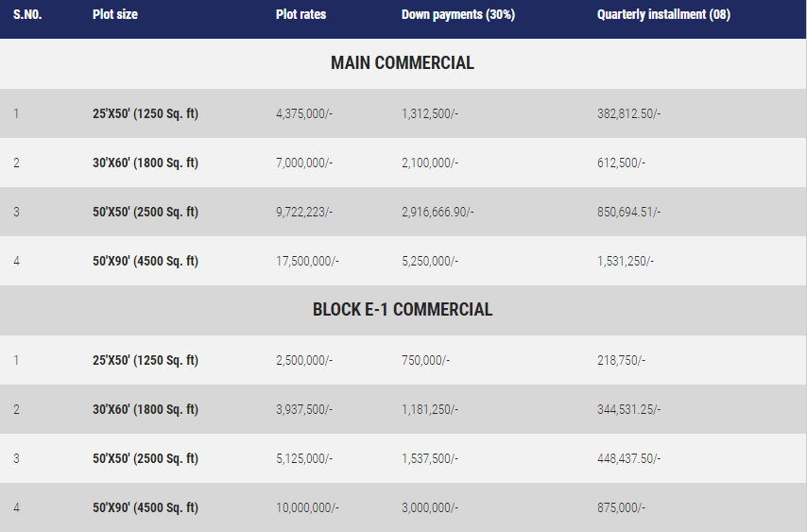This screenshot has height=532, width=807.
Task: Click the 382,812.50/- quarterly installment
Action: (x=629, y=113)
